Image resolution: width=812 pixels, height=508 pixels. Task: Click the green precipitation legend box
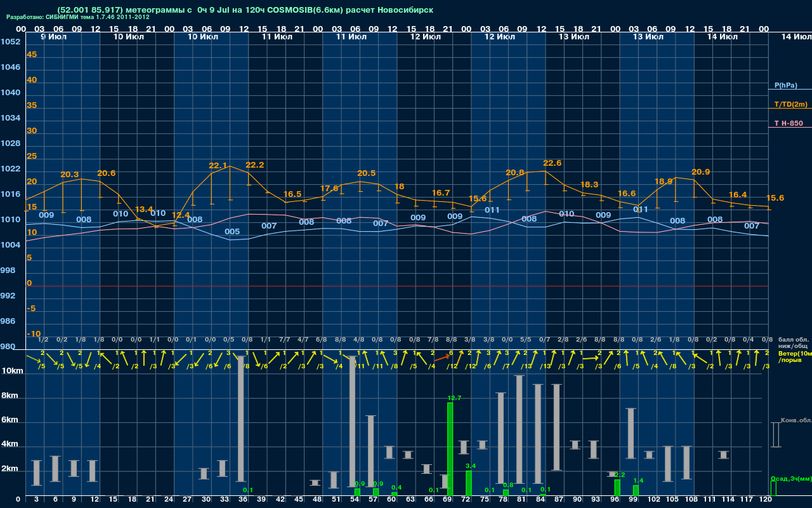coord(773,488)
